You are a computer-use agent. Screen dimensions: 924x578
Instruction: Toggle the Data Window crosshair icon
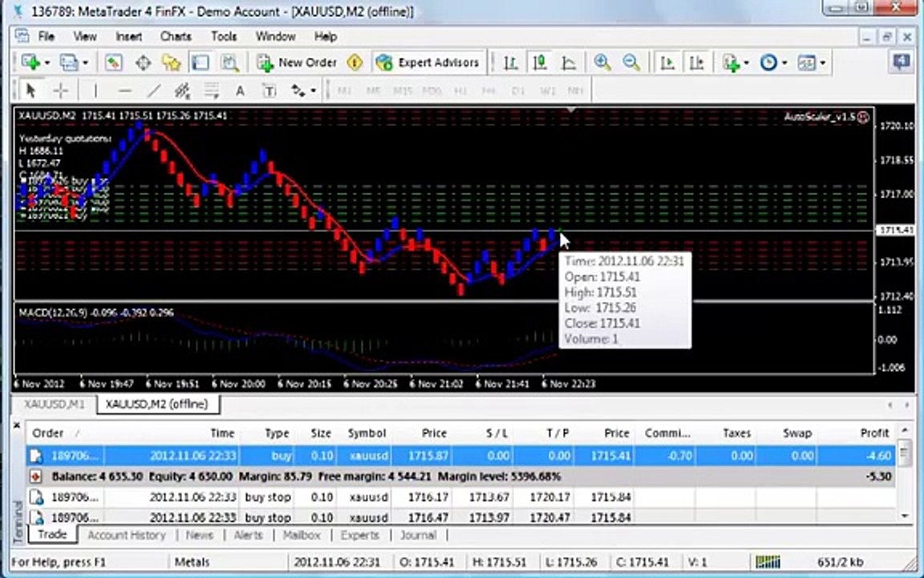click(144, 62)
